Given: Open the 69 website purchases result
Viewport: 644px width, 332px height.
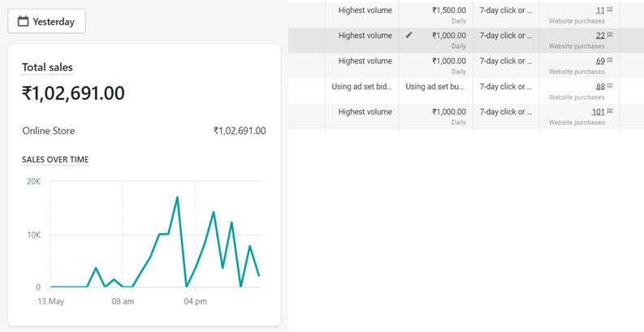Looking at the screenshot, I should (600, 61).
